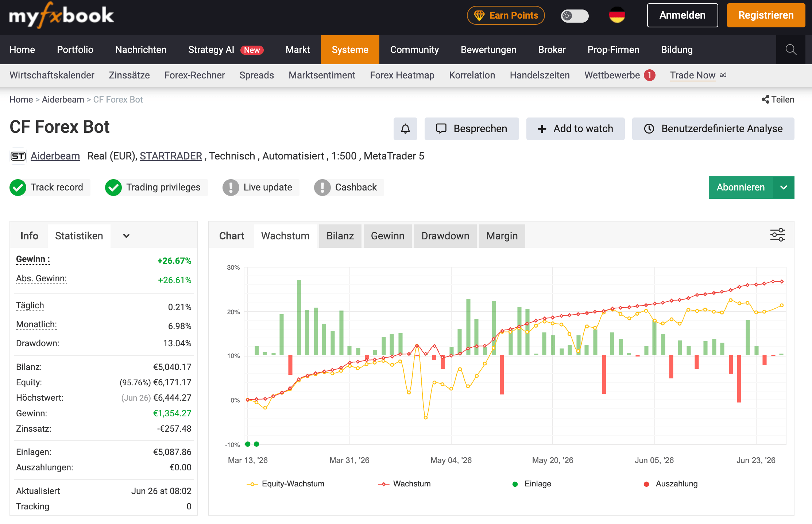Open the chart settings sliders icon
812x524 pixels.
(777, 235)
